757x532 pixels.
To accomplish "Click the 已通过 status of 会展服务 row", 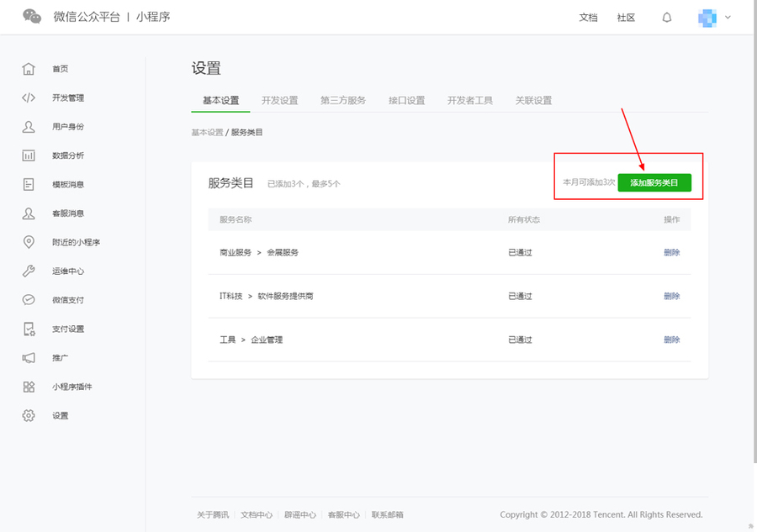I will [x=520, y=253].
